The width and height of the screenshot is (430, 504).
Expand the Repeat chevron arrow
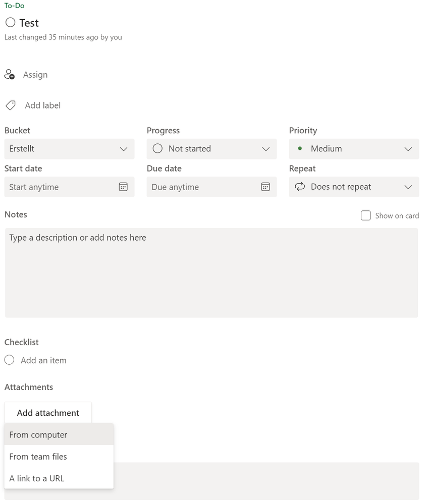point(408,187)
